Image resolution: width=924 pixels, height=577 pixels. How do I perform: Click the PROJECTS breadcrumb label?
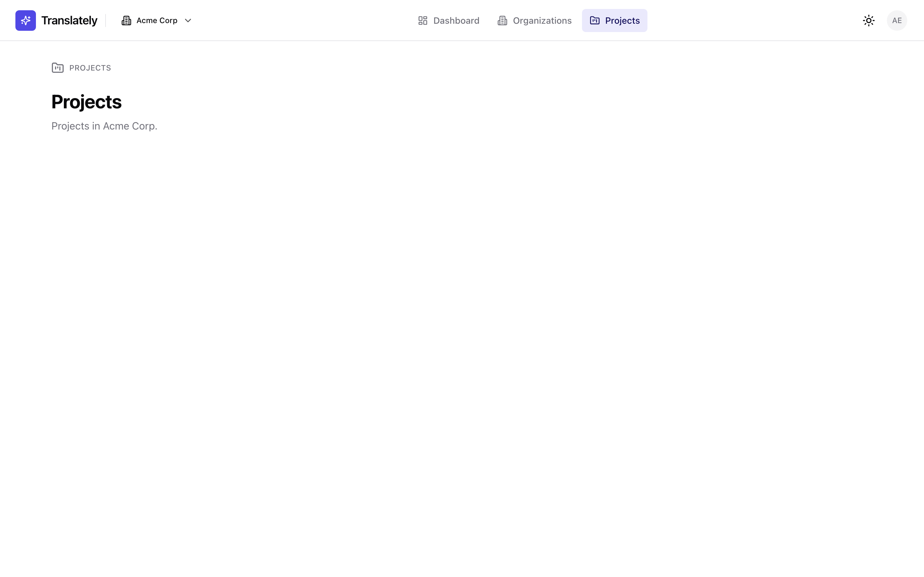pyautogui.click(x=90, y=68)
